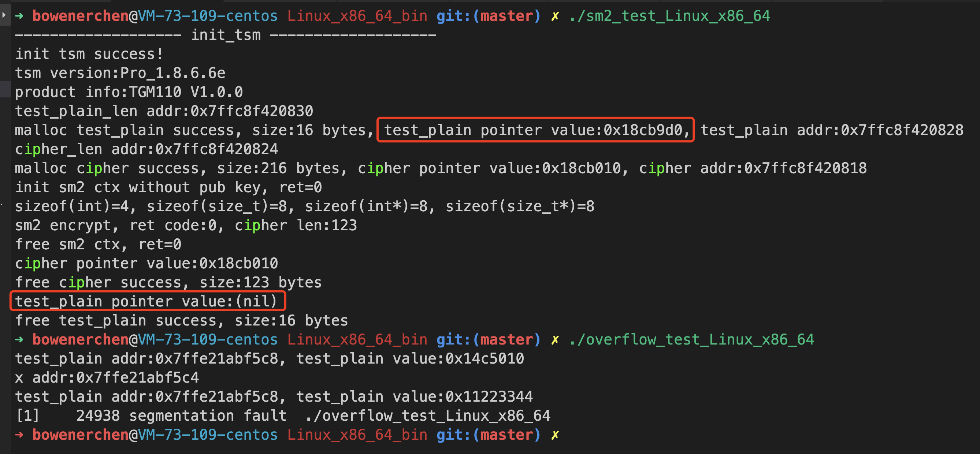This screenshot has width=980, height=454.
Task: Click test_plain value:0x11223344 text
Action: pyautogui.click(x=414, y=397)
